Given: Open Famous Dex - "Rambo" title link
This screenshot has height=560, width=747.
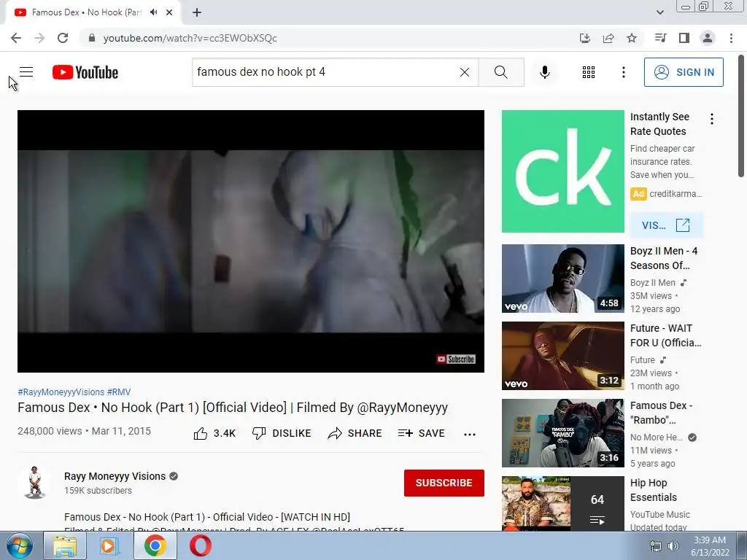Looking at the screenshot, I should click(661, 413).
